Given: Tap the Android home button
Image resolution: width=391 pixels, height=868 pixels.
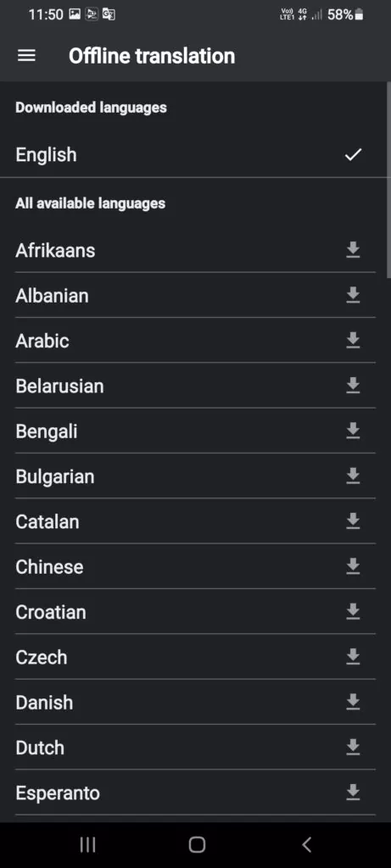Looking at the screenshot, I should pyautogui.click(x=197, y=845).
